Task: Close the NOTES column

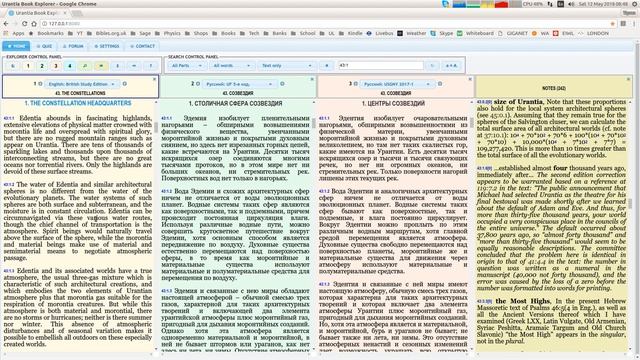Action: [x=628, y=79]
